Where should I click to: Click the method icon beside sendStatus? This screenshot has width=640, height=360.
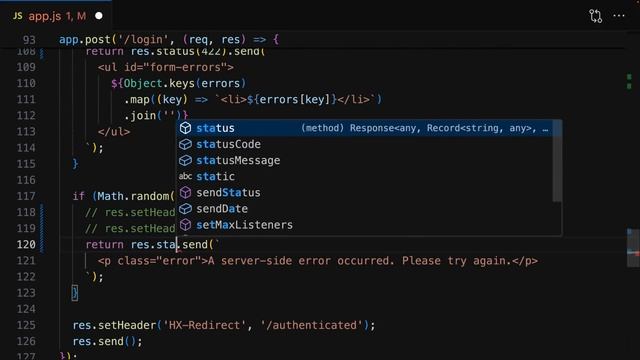click(x=185, y=193)
